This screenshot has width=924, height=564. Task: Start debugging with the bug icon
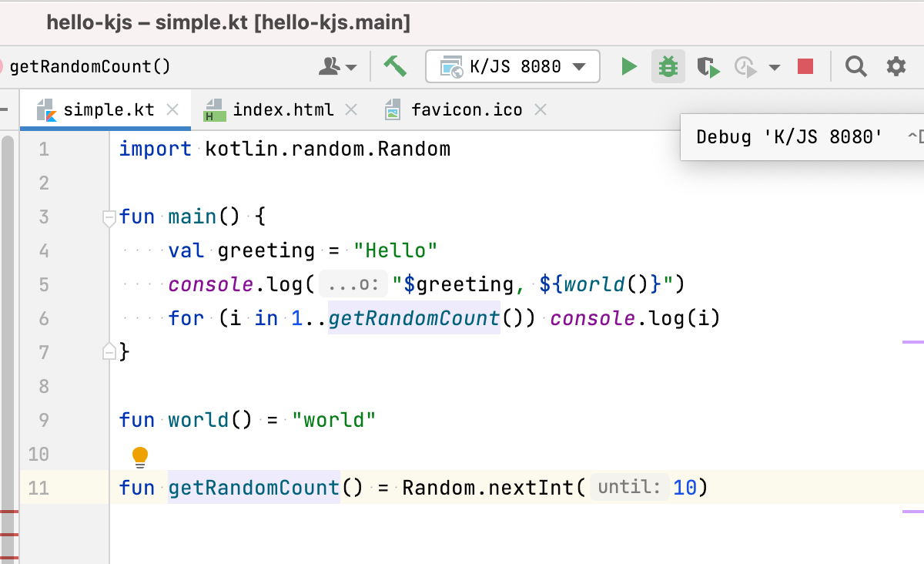pos(668,67)
